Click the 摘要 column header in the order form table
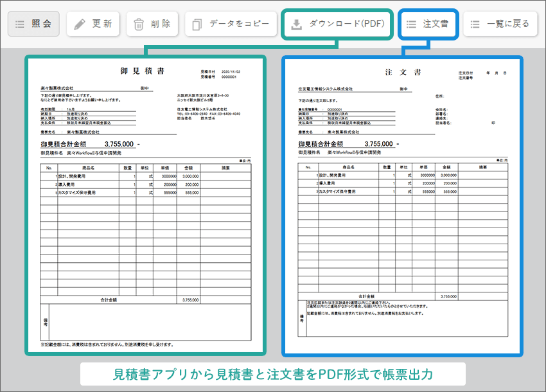 pos(482,167)
